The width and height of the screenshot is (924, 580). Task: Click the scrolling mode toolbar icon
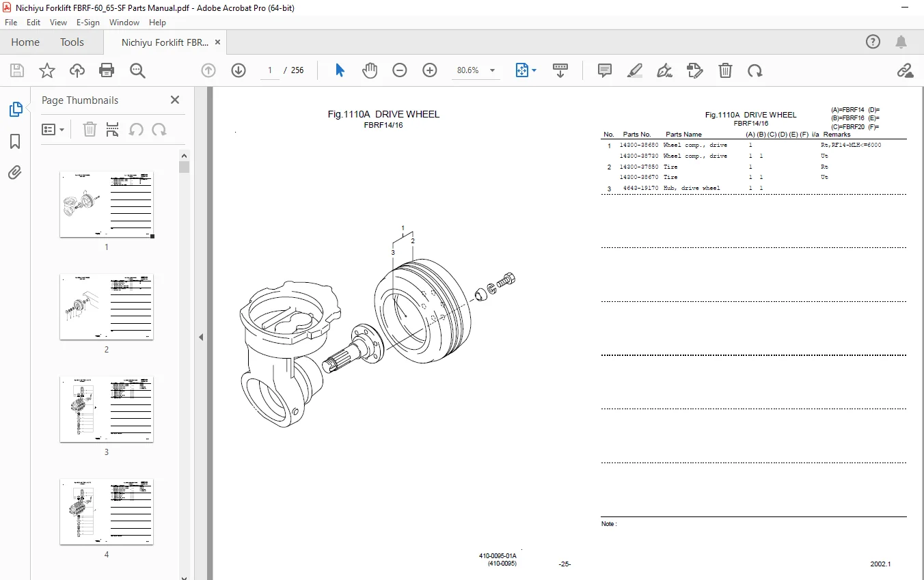[560, 70]
